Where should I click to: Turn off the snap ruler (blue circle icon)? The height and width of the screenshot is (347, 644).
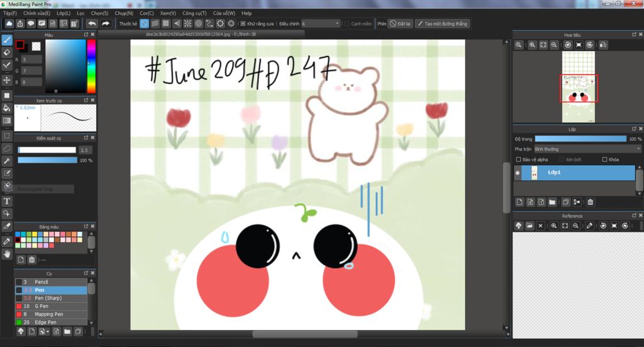click(144, 23)
